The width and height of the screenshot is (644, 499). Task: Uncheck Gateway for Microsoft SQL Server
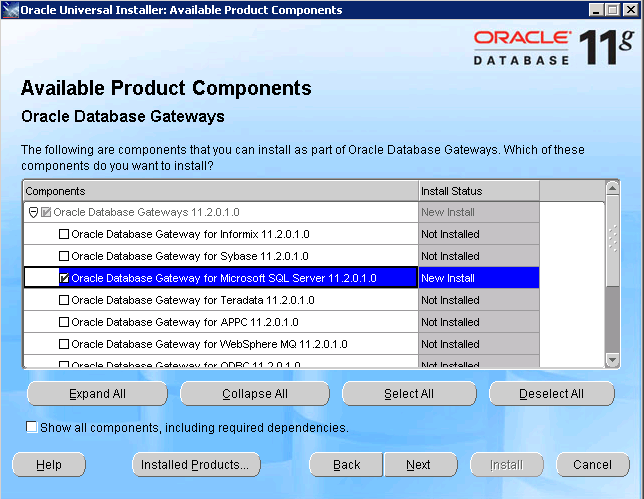[x=64, y=278]
